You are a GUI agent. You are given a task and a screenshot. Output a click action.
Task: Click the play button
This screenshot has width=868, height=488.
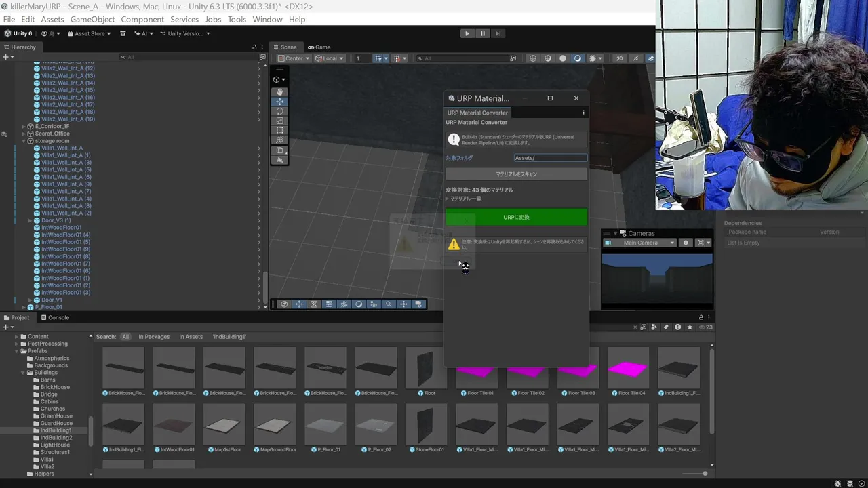point(467,33)
